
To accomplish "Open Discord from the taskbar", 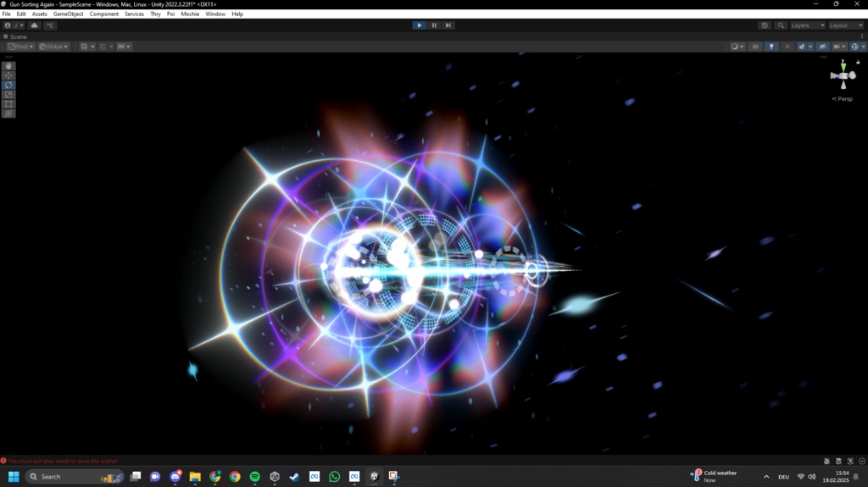I will pyautogui.click(x=175, y=477).
